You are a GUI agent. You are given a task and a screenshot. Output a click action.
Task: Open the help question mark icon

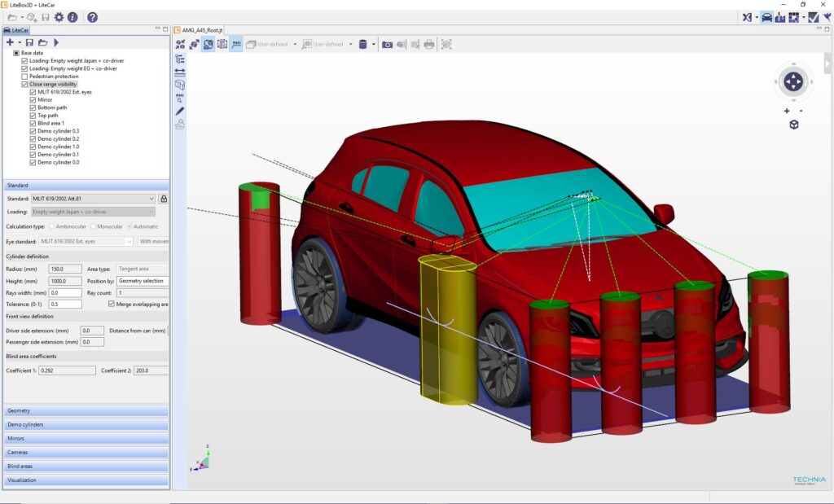[x=93, y=18]
